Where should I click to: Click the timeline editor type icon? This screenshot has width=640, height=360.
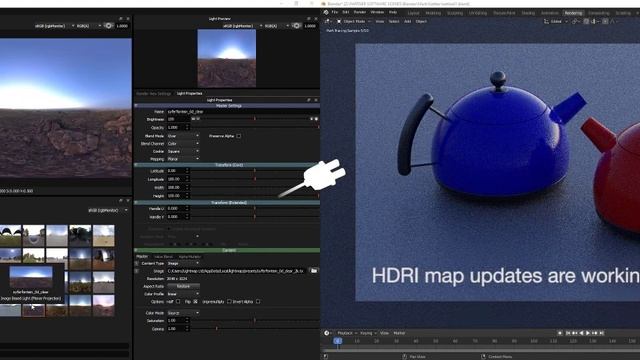coord(327,333)
